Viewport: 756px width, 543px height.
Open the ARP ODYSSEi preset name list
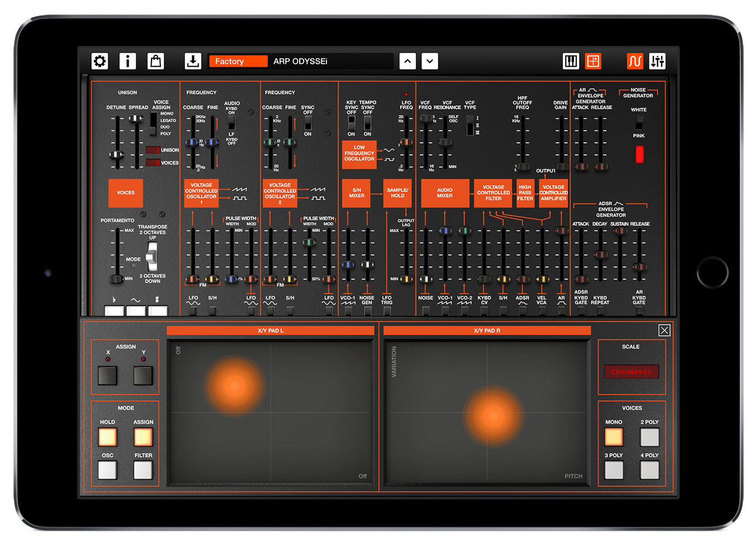point(331,61)
